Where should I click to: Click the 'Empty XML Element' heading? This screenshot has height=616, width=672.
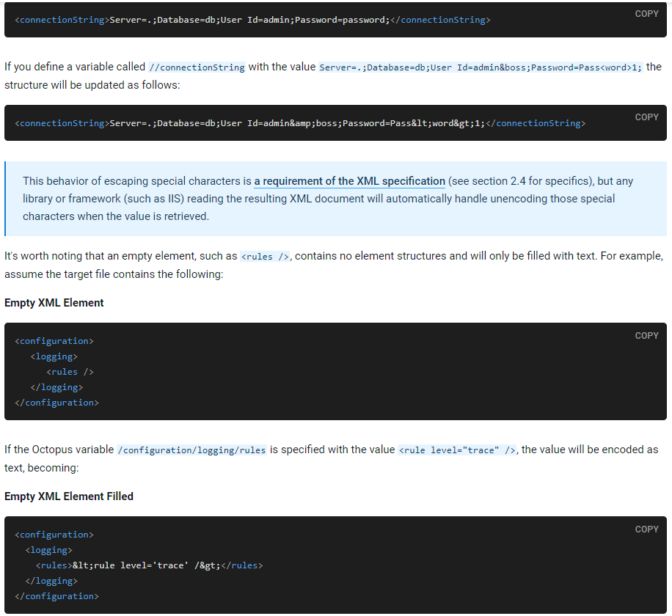pos(54,303)
